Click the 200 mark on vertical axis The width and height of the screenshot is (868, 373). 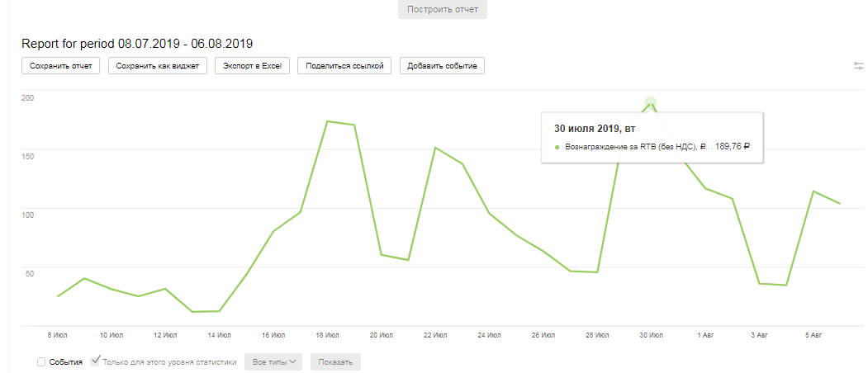[x=28, y=98]
